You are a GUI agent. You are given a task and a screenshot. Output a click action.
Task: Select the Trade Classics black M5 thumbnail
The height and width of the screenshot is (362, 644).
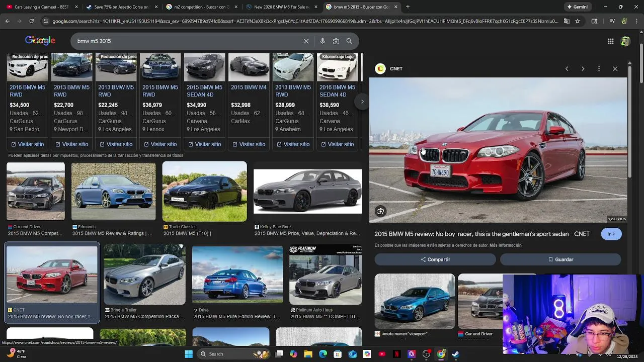205,192
